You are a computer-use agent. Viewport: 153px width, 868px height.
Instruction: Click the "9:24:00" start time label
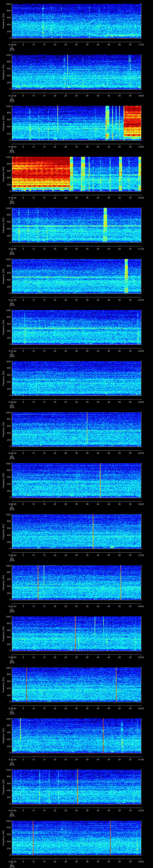point(12,453)
